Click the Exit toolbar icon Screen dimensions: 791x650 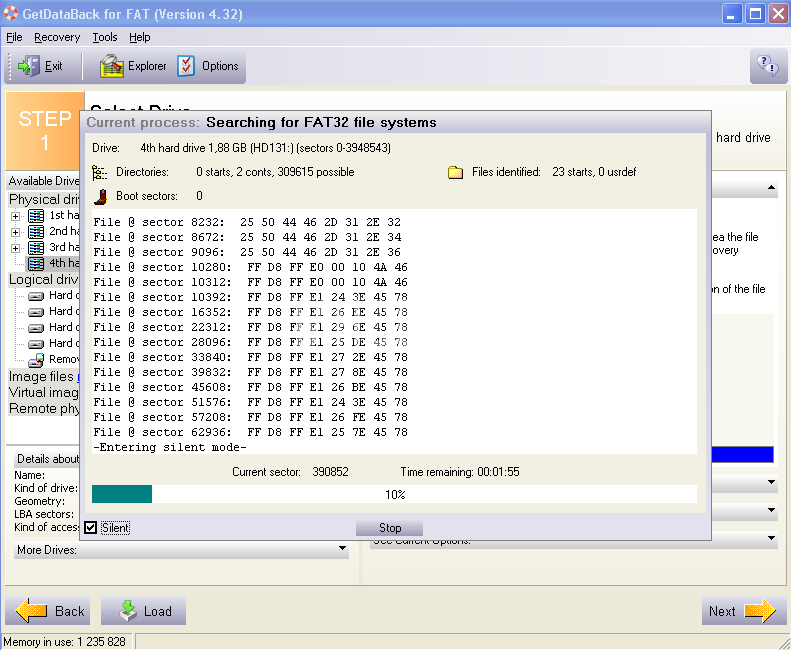tap(29, 66)
